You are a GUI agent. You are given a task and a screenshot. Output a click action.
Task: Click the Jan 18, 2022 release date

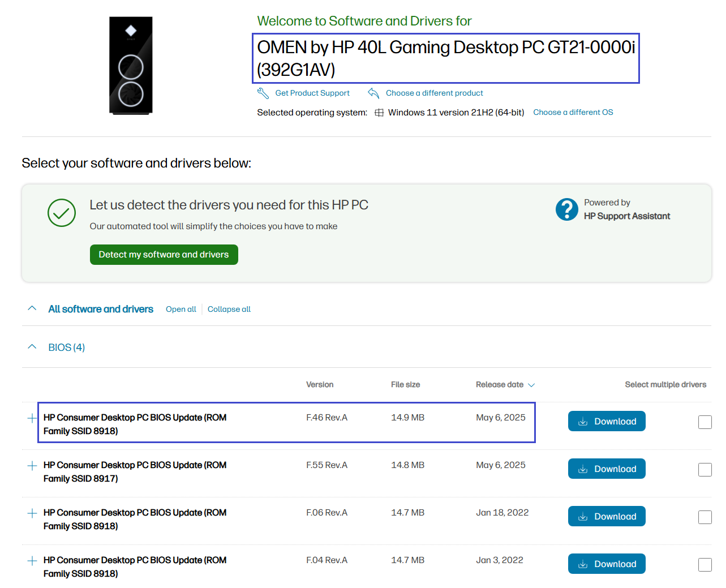pyautogui.click(x=502, y=512)
